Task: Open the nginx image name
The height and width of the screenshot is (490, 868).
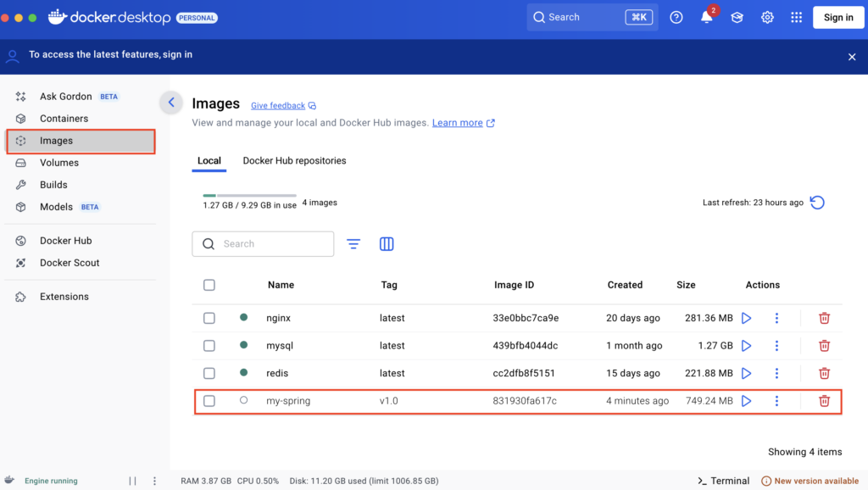Action: pos(278,318)
